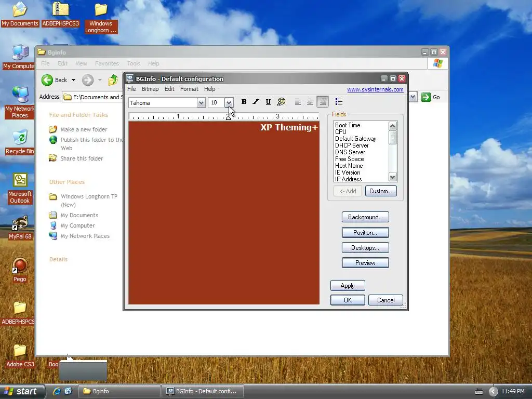Select Host Name field
The width and height of the screenshot is (532, 399).
coord(349,166)
